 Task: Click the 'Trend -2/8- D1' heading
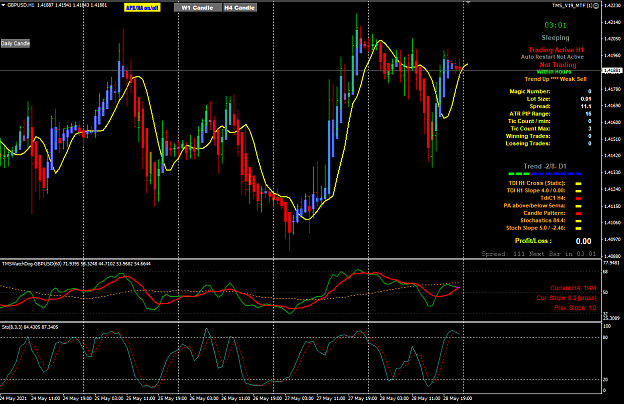pos(545,166)
